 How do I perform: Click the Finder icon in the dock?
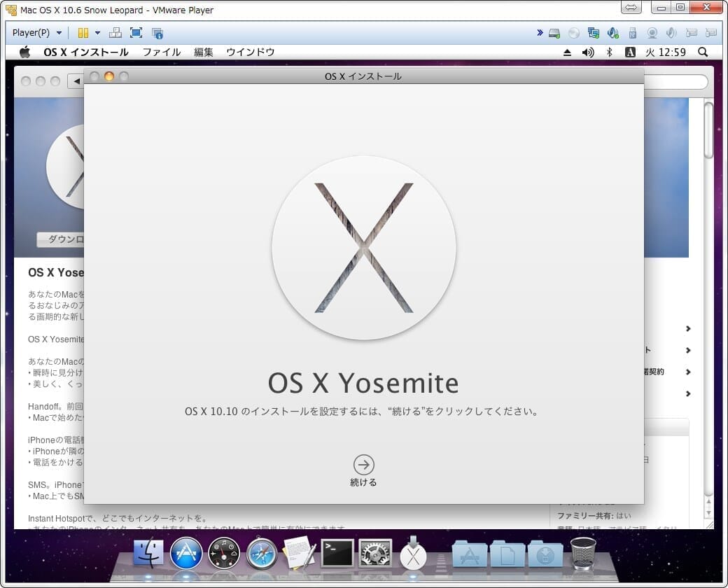[148, 553]
